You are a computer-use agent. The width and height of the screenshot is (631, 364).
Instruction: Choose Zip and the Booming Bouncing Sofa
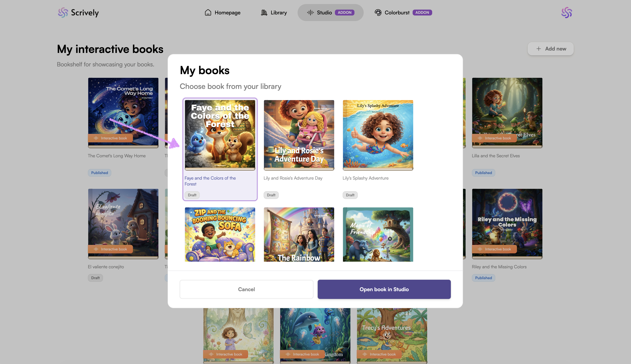click(x=220, y=235)
